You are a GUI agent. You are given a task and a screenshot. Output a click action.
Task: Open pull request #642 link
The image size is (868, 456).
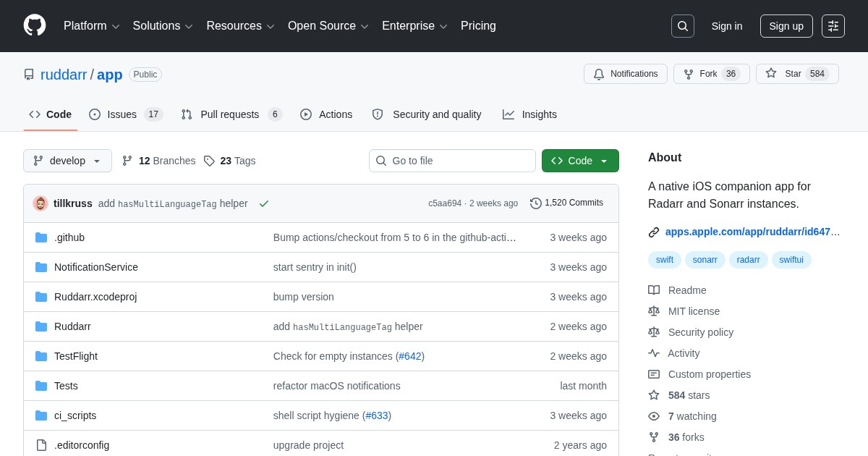click(410, 356)
